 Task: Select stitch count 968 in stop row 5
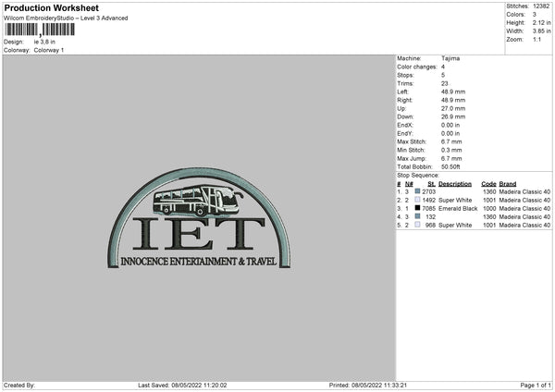pyautogui.click(x=430, y=225)
